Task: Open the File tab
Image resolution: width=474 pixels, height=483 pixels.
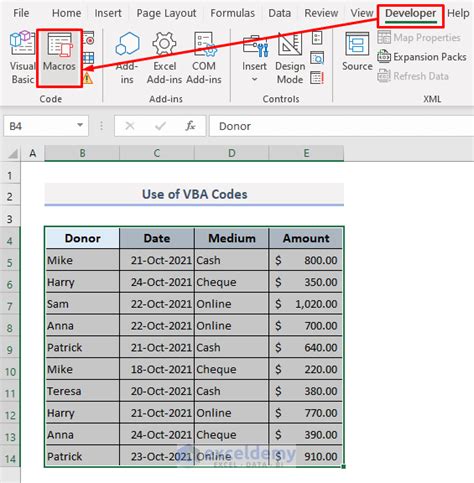Action: click(x=21, y=13)
